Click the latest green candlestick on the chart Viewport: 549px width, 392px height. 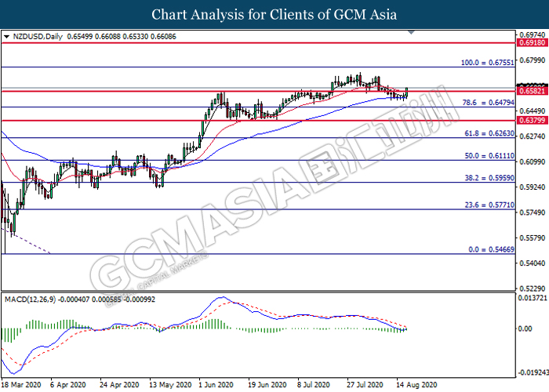(407, 93)
